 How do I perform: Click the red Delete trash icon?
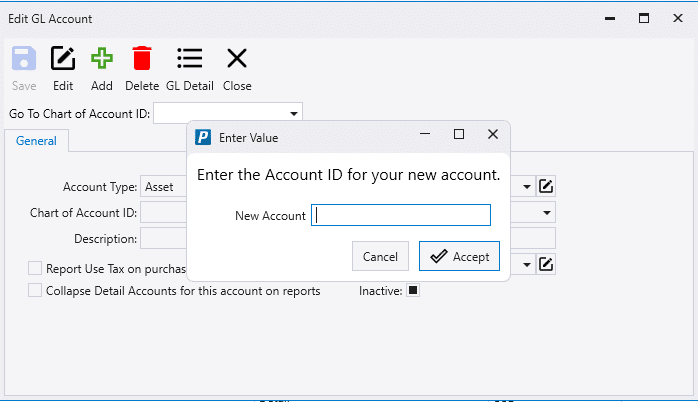[142, 58]
